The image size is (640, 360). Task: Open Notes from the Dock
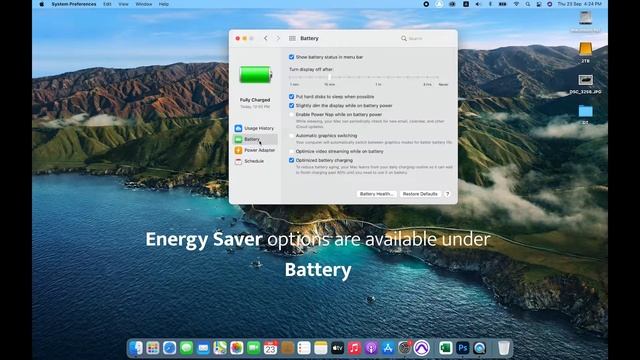point(321,348)
